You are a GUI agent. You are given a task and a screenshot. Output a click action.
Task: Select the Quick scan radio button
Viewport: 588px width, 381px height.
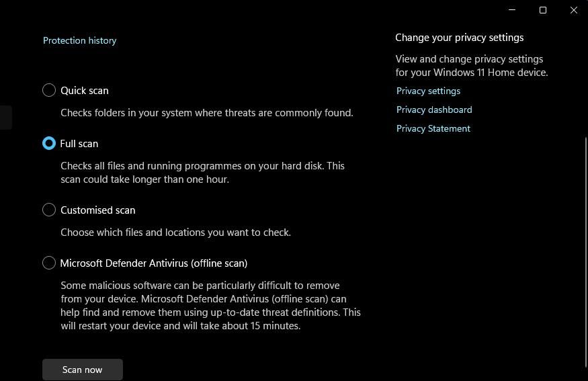(49, 90)
